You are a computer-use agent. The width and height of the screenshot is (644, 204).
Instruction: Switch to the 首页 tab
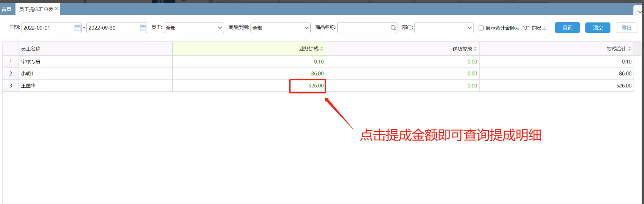[x=7, y=9]
